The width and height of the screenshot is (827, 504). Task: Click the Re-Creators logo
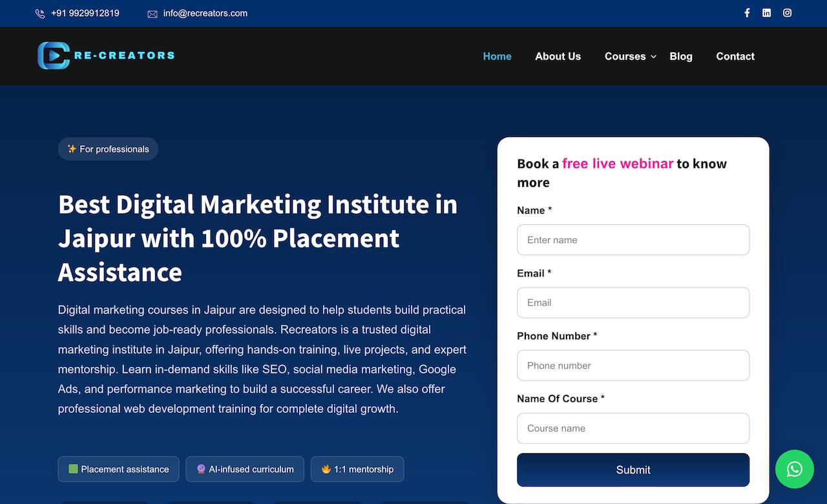tap(106, 56)
